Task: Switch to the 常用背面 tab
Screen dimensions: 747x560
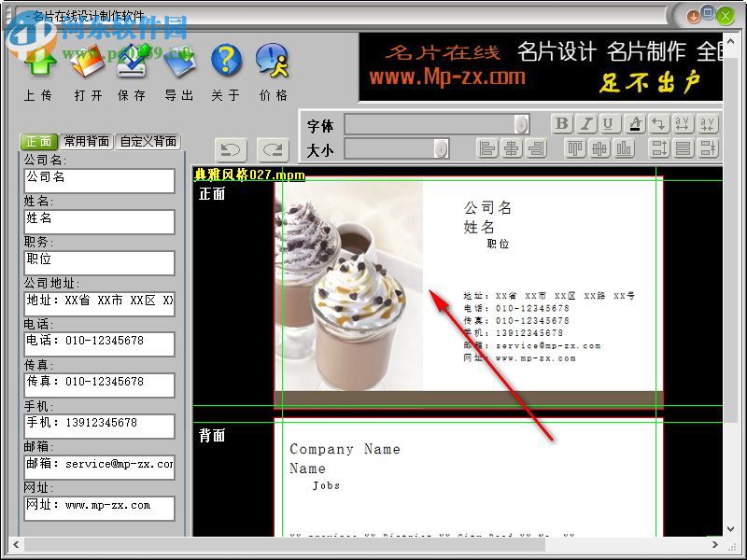Action: (87, 143)
